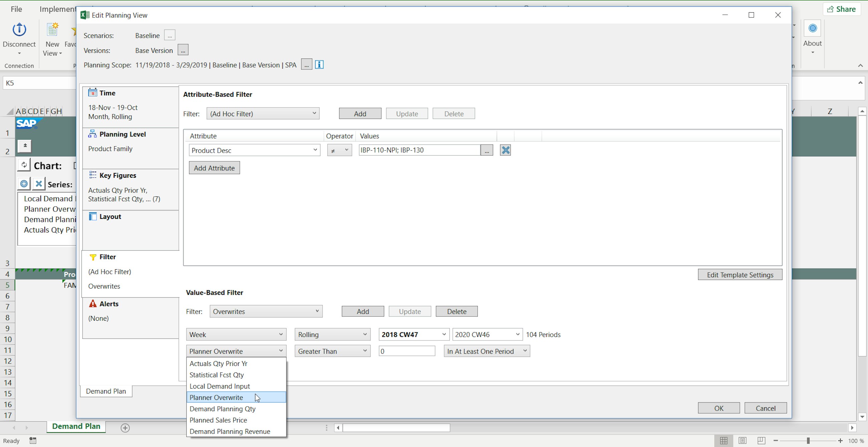Remove the Product Desc attribute row
The width and height of the screenshot is (868, 447).
point(505,150)
